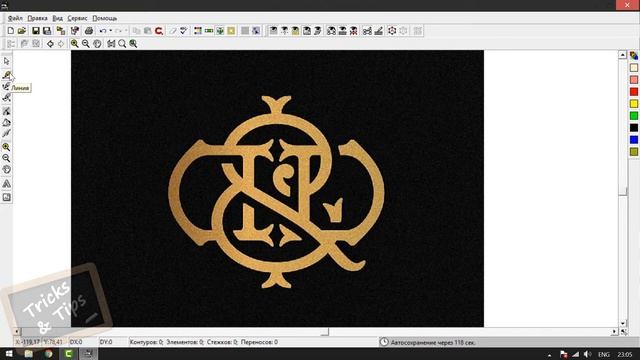Click the X coordinate field in status bar
The image size is (640, 360).
28,342
